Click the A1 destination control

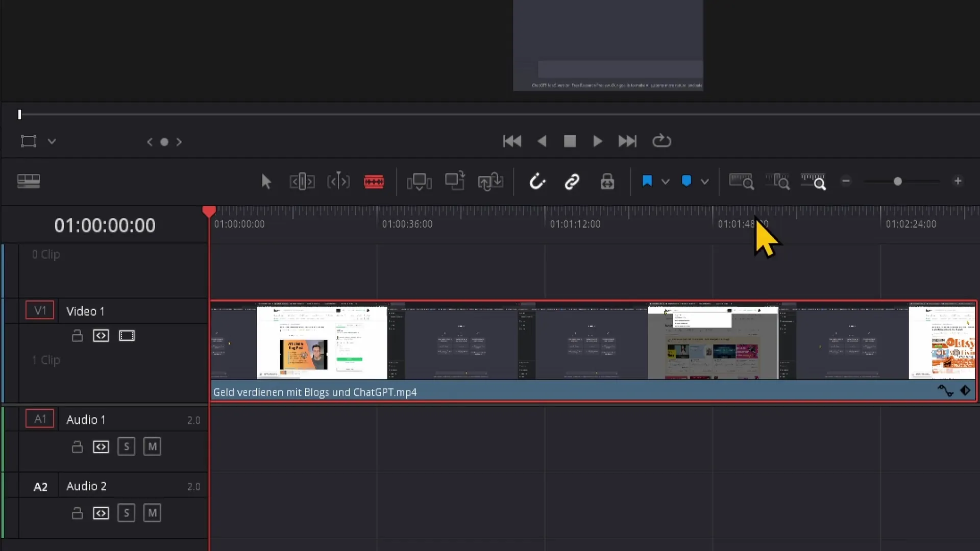(x=40, y=419)
